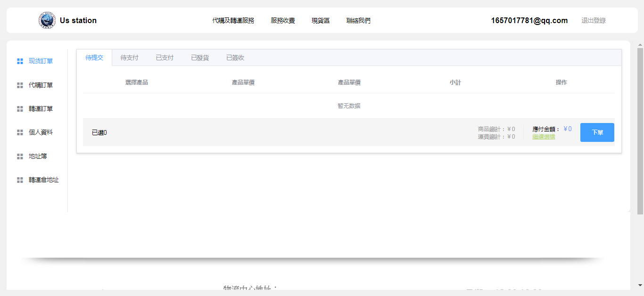Open the 已支付 tab

165,58
